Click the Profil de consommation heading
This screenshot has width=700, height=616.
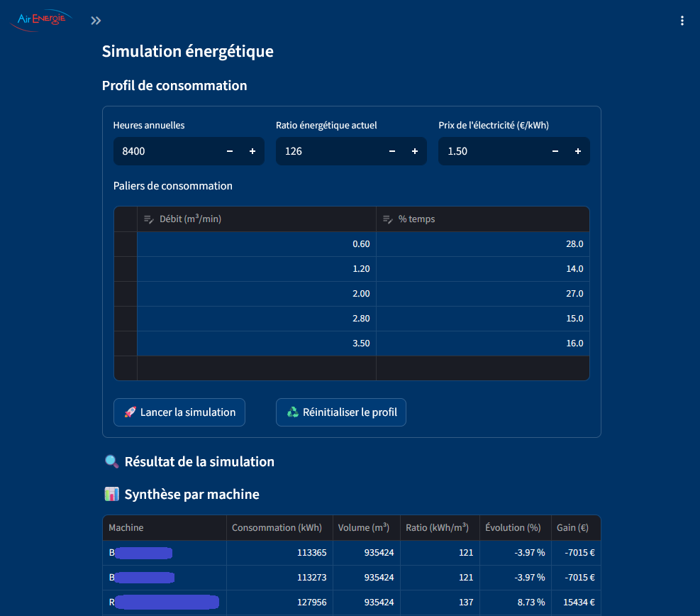[x=174, y=86]
